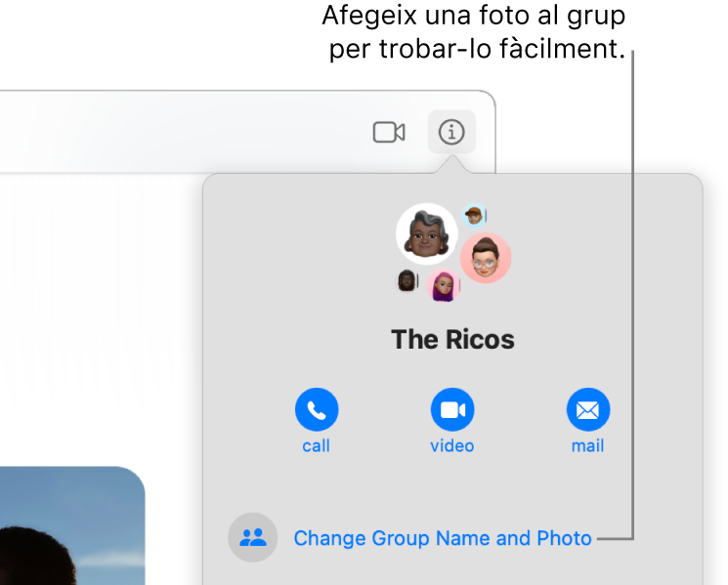Select the memoji avatar with glasses on pink
Image resolution: width=728 pixels, height=585 pixels.
point(486,258)
